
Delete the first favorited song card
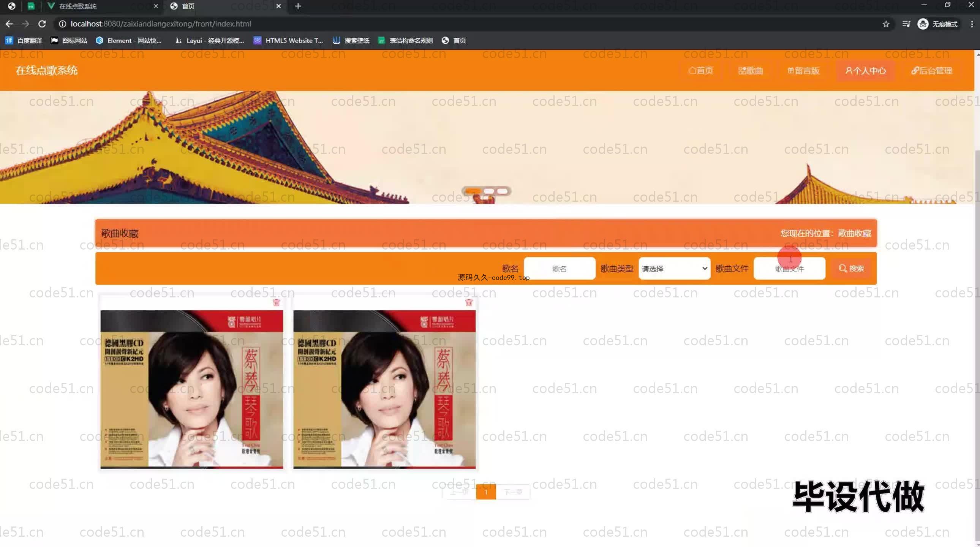tap(277, 302)
